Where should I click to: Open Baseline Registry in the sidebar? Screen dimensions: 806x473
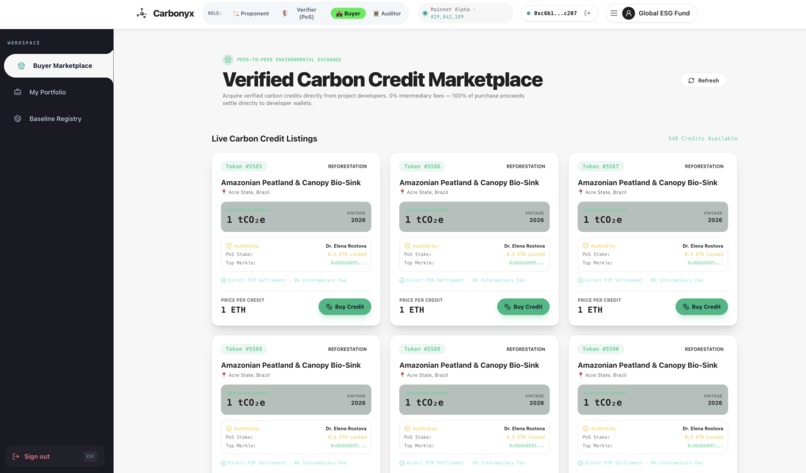(57, 119)
